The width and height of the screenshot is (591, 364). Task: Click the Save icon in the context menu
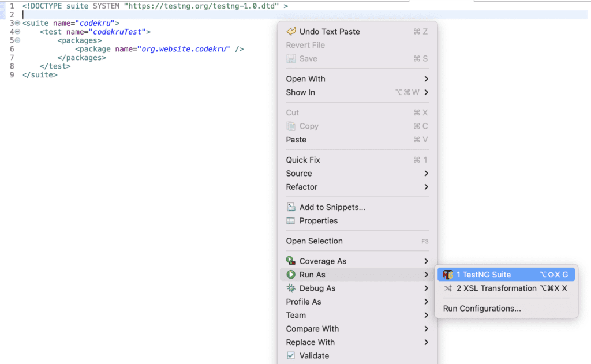291,58
